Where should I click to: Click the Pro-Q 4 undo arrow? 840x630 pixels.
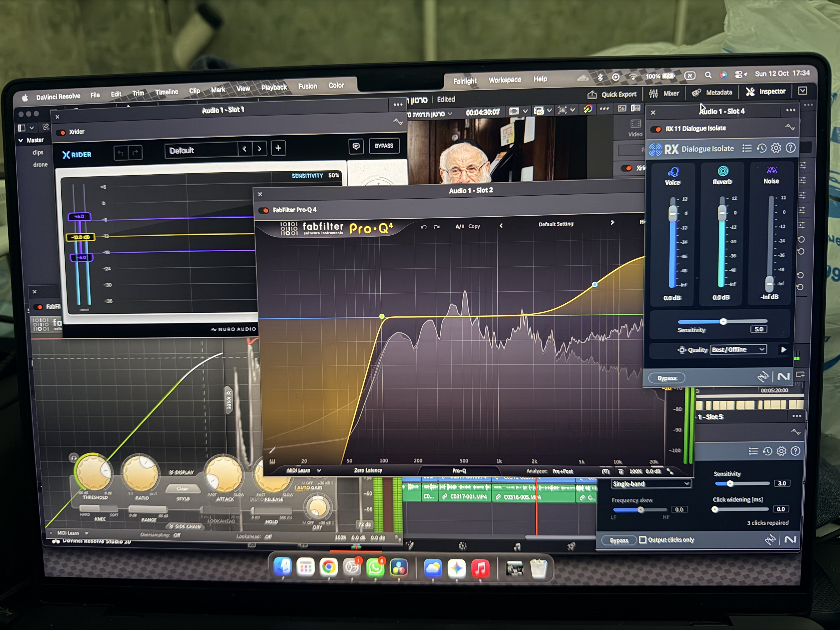point(423,227)
